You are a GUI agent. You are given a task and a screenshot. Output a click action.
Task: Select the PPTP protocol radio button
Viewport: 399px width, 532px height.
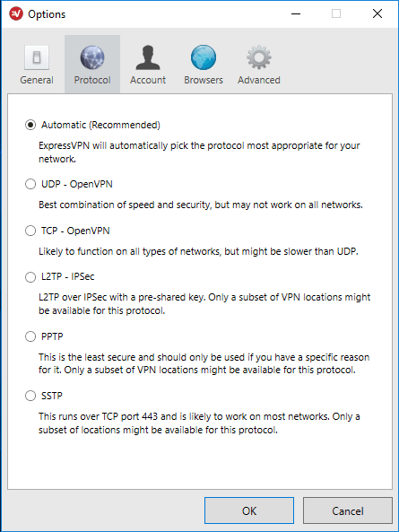30,336
